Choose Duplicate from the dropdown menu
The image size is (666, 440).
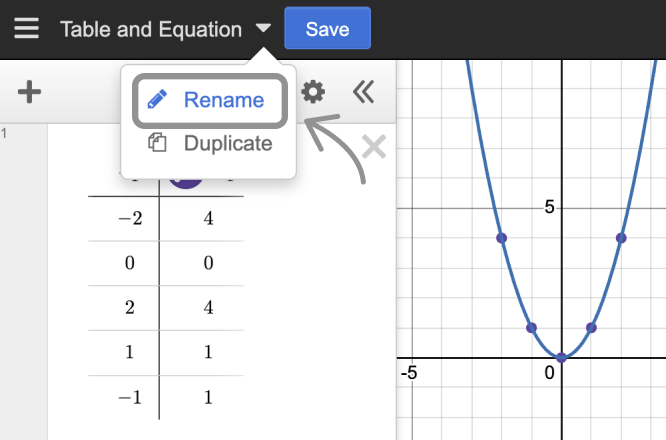(x=227, y=143)
